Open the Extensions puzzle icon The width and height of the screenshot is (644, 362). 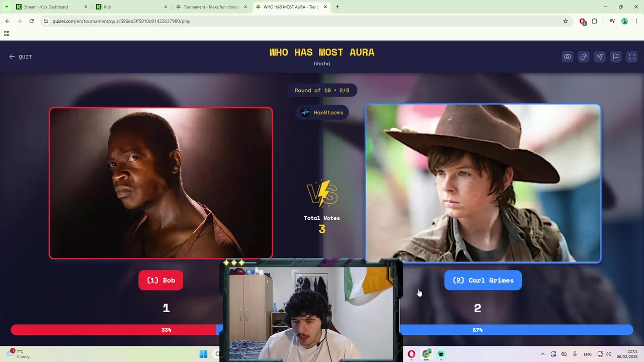pyautogui.click(x=595, y=21)
